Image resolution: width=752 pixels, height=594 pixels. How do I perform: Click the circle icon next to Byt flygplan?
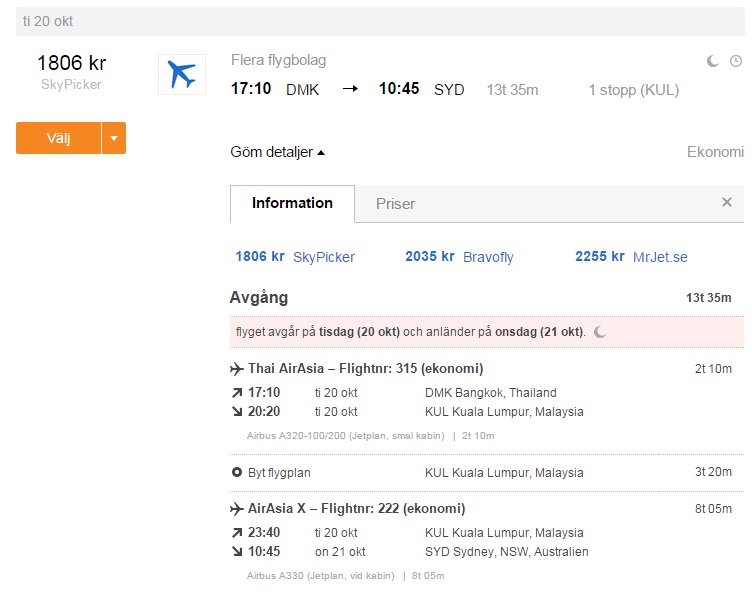click(x=237, y=472)
